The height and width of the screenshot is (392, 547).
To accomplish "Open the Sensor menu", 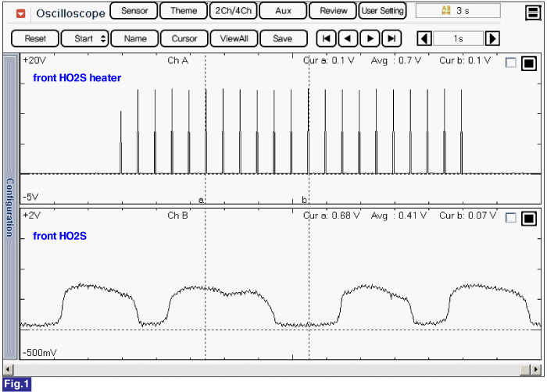I will click(134, 11).
